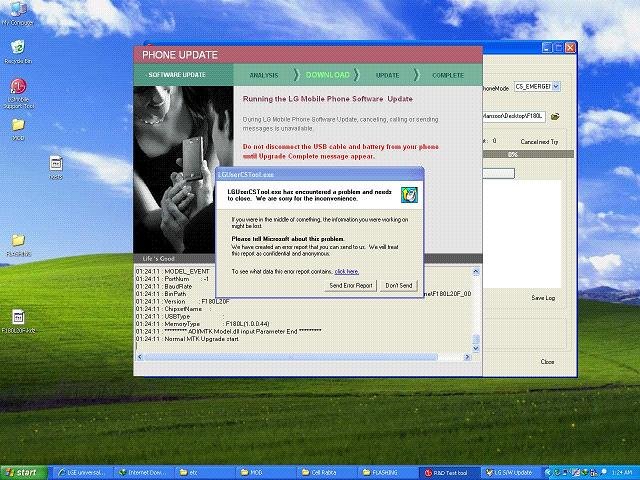Click the LGUserCSTool.exe dialog title bar

click(320, 174)
